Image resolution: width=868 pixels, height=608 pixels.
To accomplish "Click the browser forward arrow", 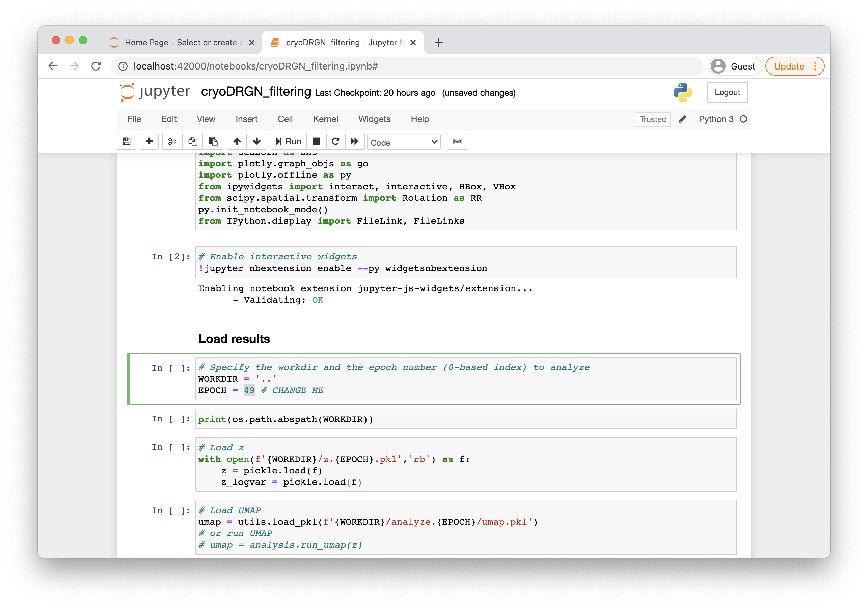I will click(75, 66).
